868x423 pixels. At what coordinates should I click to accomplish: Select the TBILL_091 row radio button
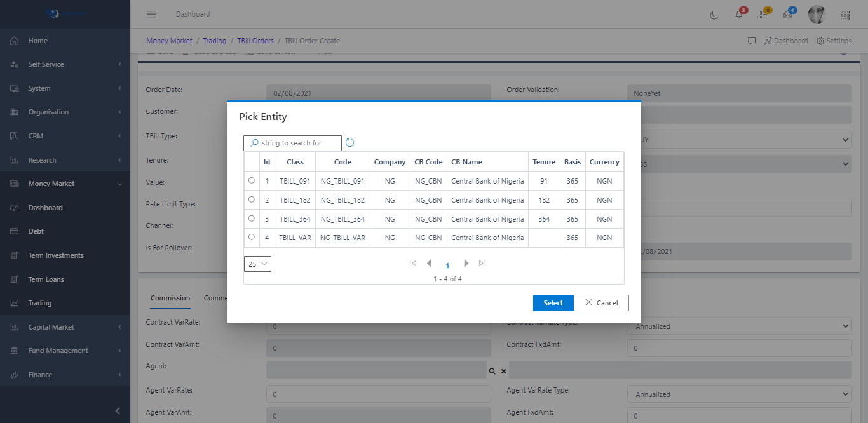pyautogui.click(x=252, y=180)
